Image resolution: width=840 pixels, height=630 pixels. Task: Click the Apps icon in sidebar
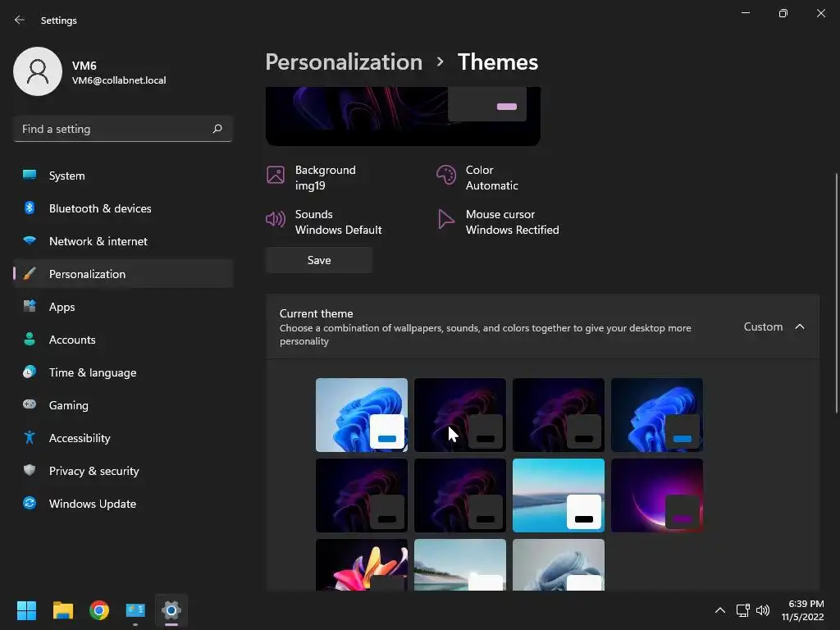click(x=30, y=306)
